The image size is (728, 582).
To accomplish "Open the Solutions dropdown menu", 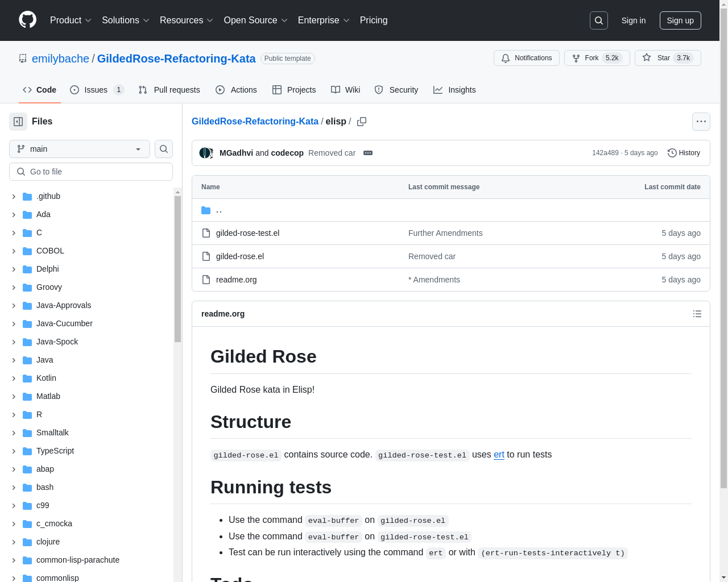I will point(126,20).
